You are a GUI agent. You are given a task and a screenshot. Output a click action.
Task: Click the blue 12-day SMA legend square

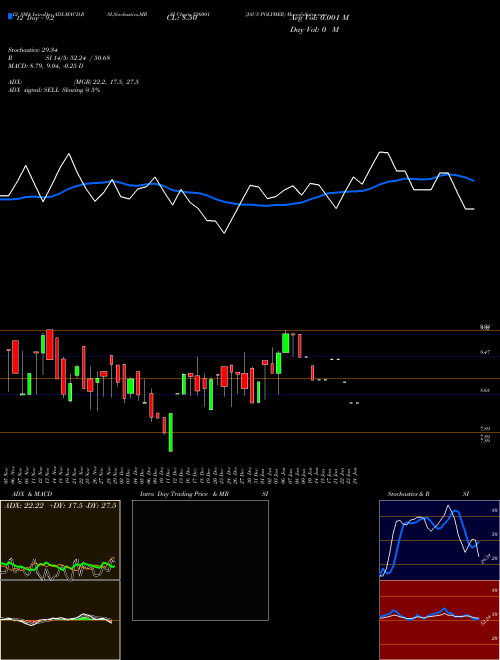pos(10,17)
